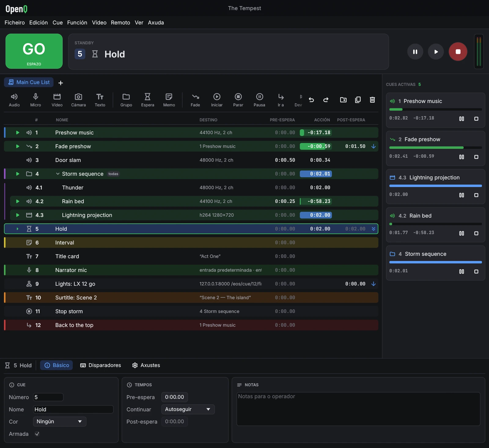The width and height of the screenshot is (489, 448).
Task: Seek in the Rain bed progress bar
Action: (436, 224)
